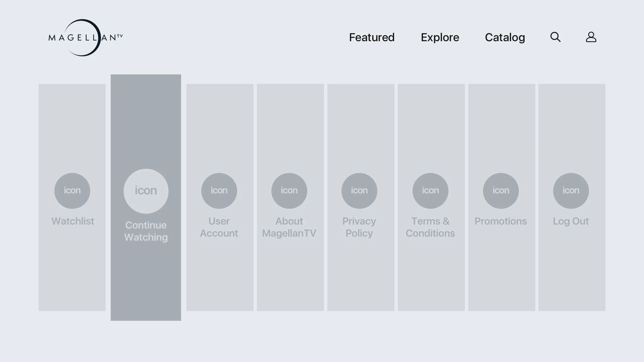Click the Watchlist text label
Image resolution: width=644 pixels, height=362 pixels.
(x=72, y=221)
